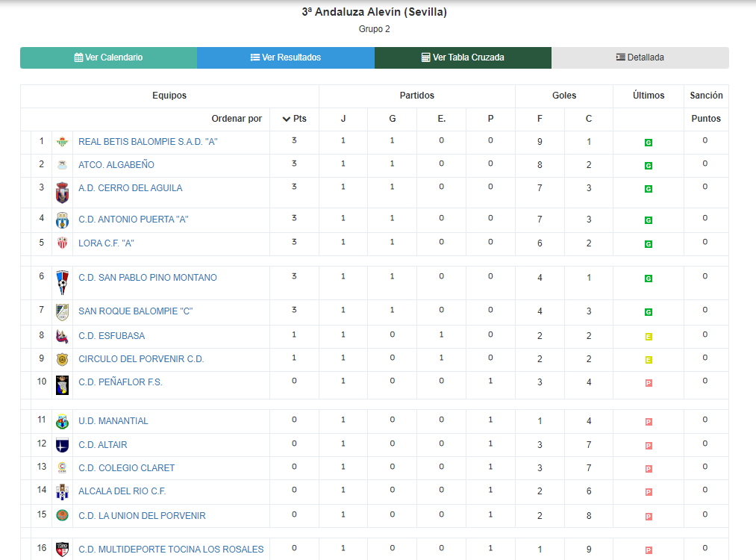The width and height of the screenshot is (756, 560).
Task: Open C.D. ANTONIO PUERTA "A" link
Action: point(134,220)
